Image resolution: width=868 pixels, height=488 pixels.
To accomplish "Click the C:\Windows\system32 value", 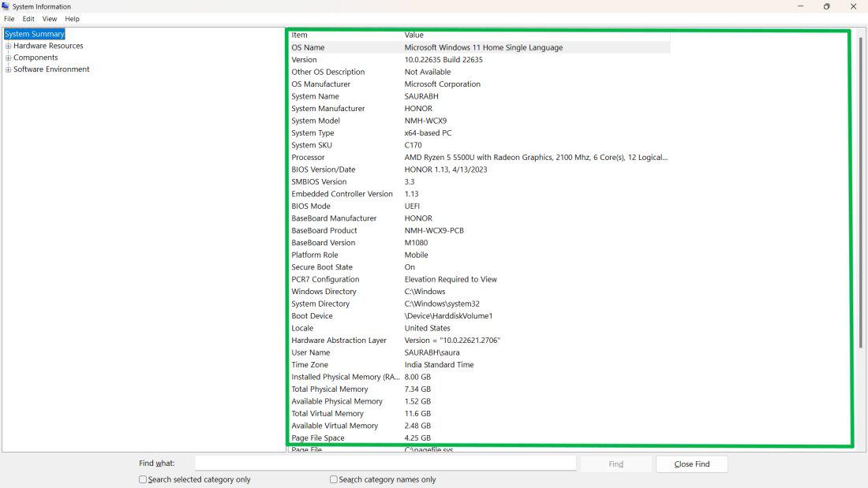I will point(442,304).
